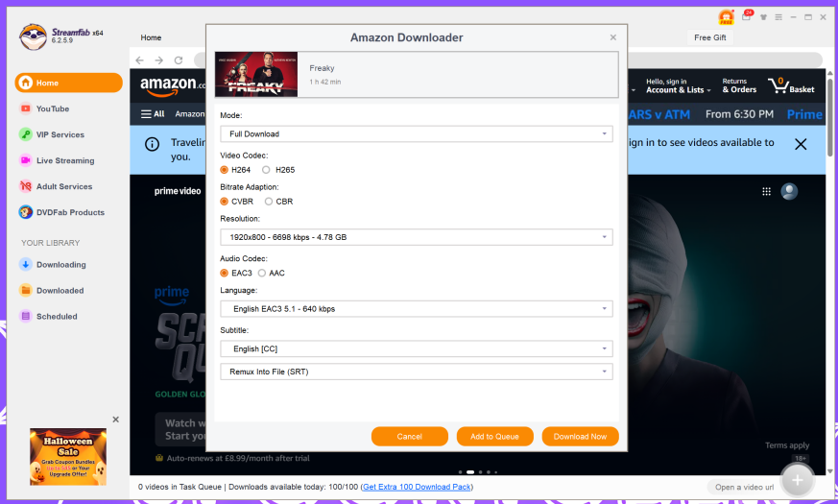Click Add to Queue button

(495, 437)
